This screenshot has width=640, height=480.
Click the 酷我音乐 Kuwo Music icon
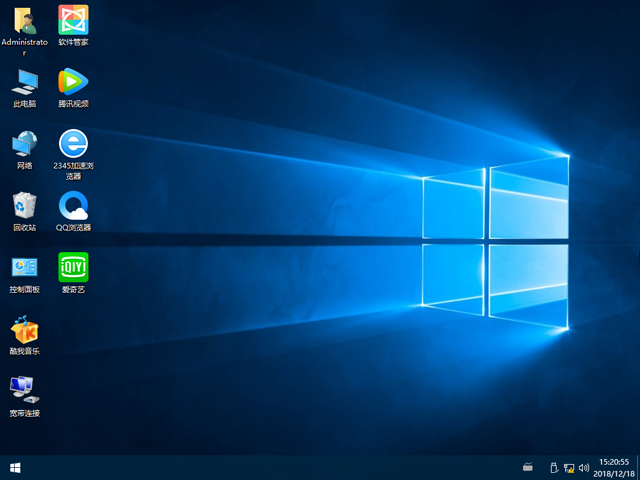[25, 329]
